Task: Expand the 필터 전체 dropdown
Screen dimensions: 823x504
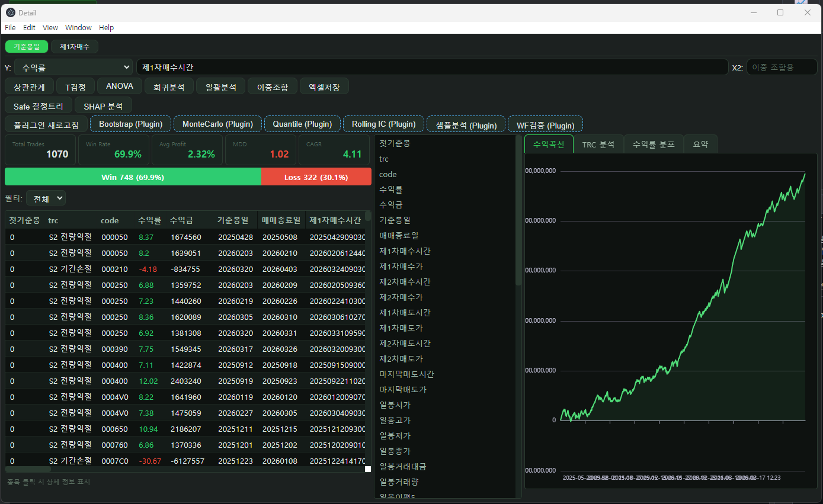Action: click(x=46, y=198)
